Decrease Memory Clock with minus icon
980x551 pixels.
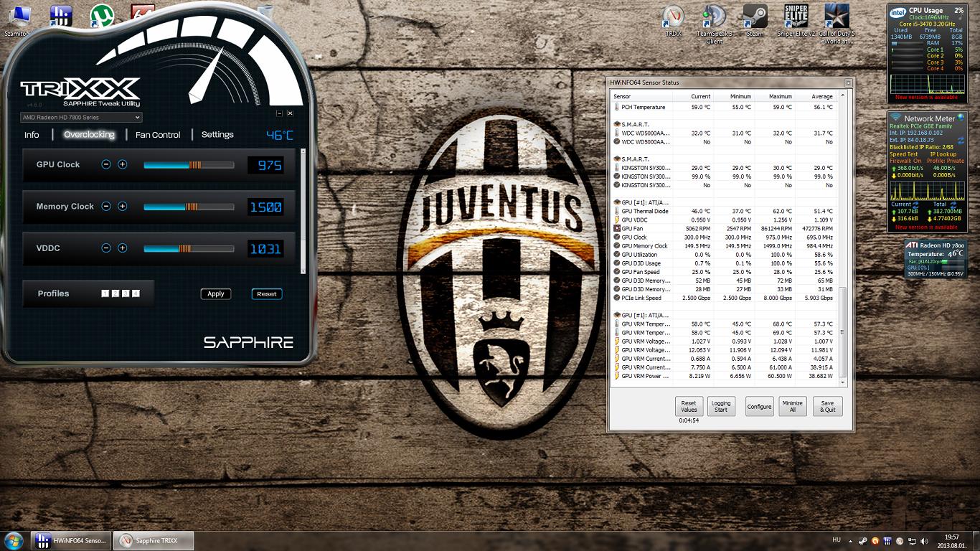tap(106, 206)
